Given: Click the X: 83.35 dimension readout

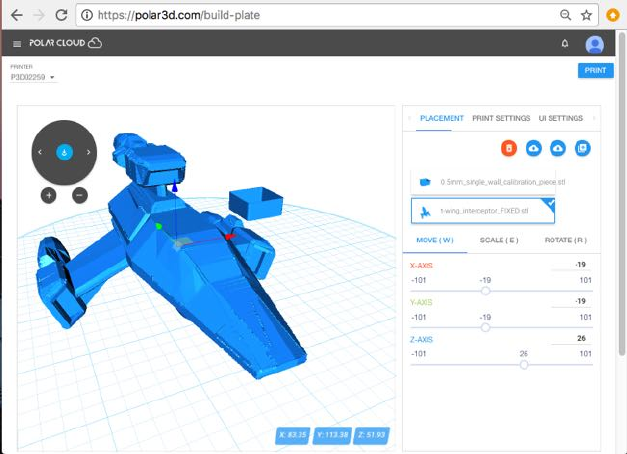Looking at the screenshot, I should click(x=293, y=435).
